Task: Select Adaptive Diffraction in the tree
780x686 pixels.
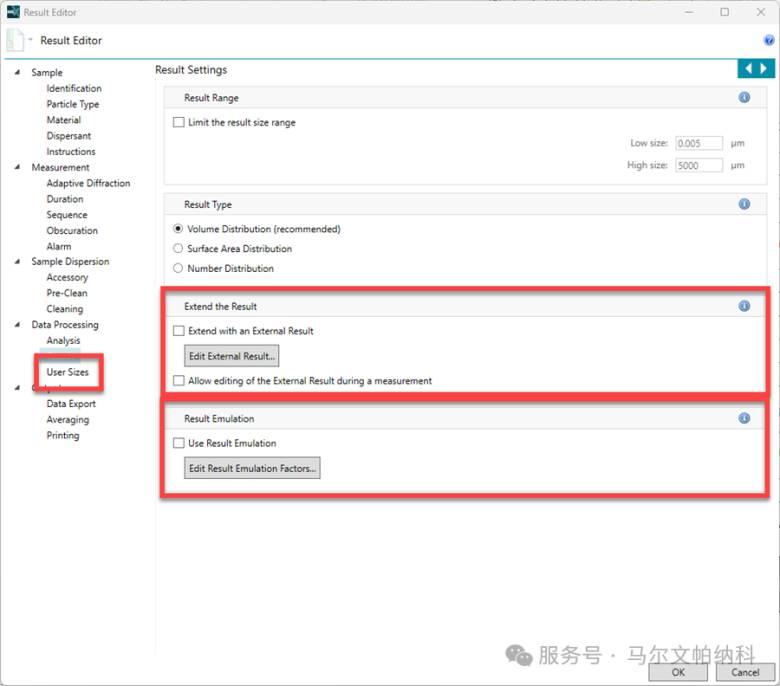Action: pyautogui.click(x=88, y=183)
